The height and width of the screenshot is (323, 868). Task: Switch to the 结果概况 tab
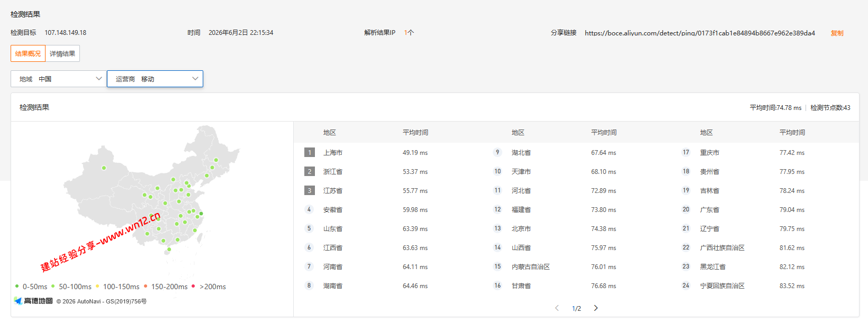(28, 53)
